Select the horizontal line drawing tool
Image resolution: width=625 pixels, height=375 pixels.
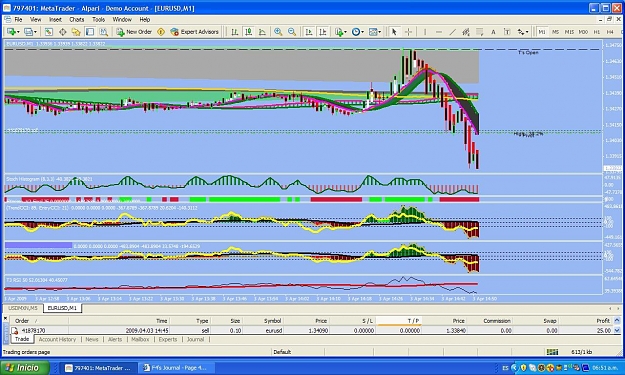[439, 32]
